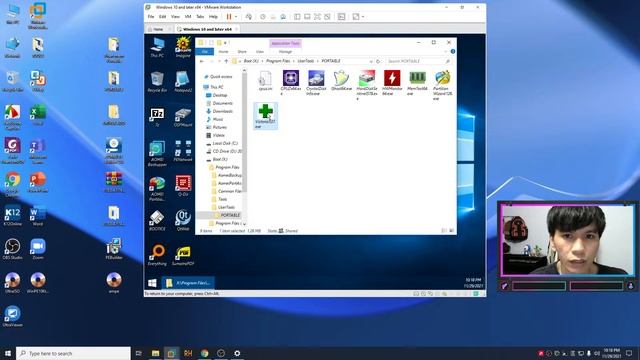The height and width of the screenshot is (360, 640).
Task: Open Google Chrome on host desktop
Action: [13, 183]
